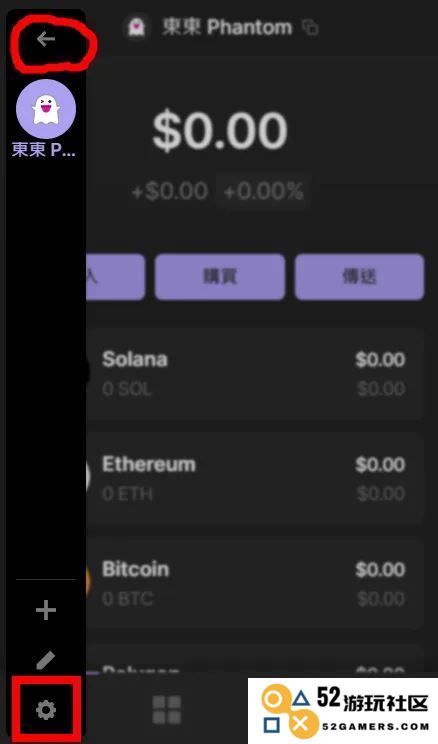Click the 52Gamers watermark logo

[343, 711]
